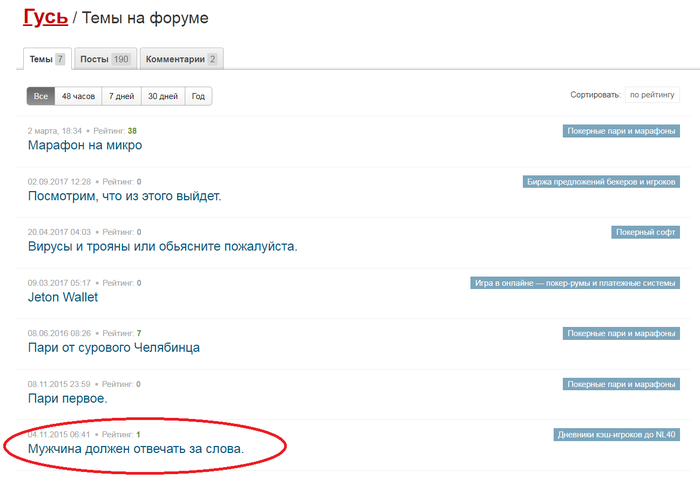700x479 pixels.
Task: Open topic Пари первое.
Action: (67, 398)
